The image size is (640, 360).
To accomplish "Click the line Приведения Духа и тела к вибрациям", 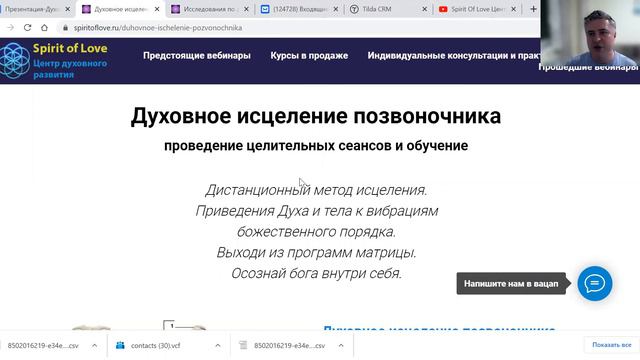I will [x=317, y=211].
